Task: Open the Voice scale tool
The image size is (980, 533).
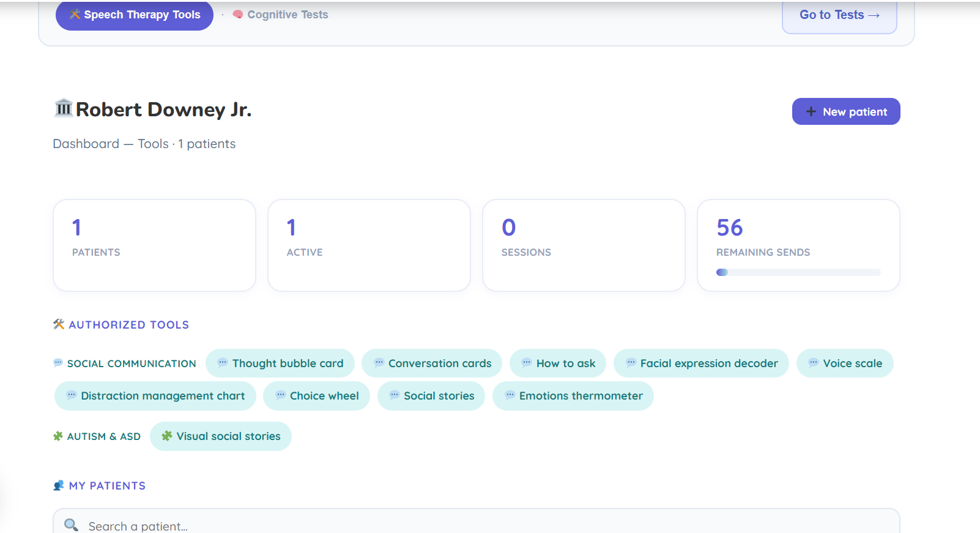Action: [x=845, y=363]
